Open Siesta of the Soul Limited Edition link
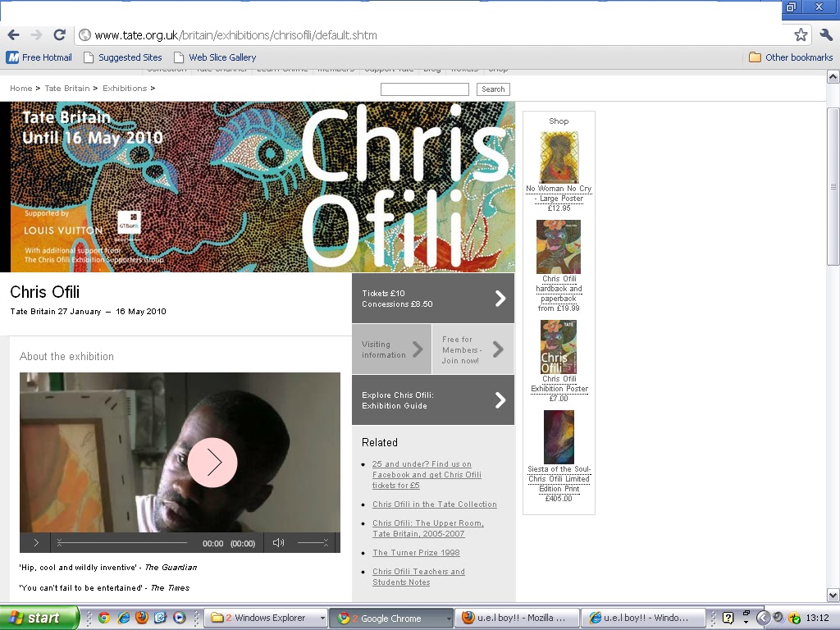The width and height of the screenshot is (840, 630). pos(559,478)
